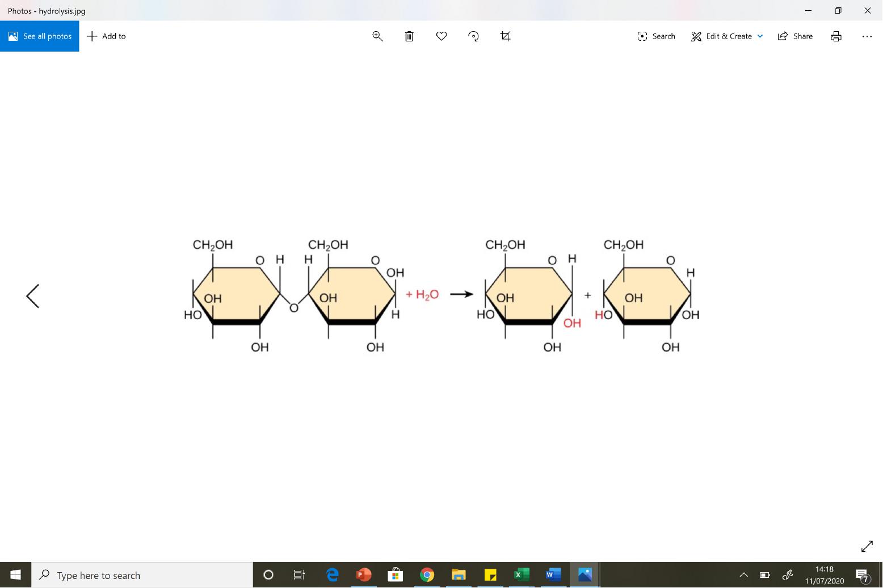Viewport: 883px width, 588px height.
Task: Open the Action Center notifications icon
Action: point(862,575)
